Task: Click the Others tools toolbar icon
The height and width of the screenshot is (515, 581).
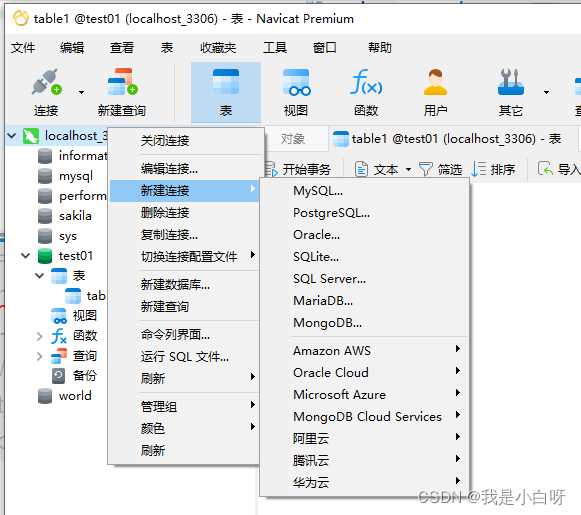Action: click(511, 82)
